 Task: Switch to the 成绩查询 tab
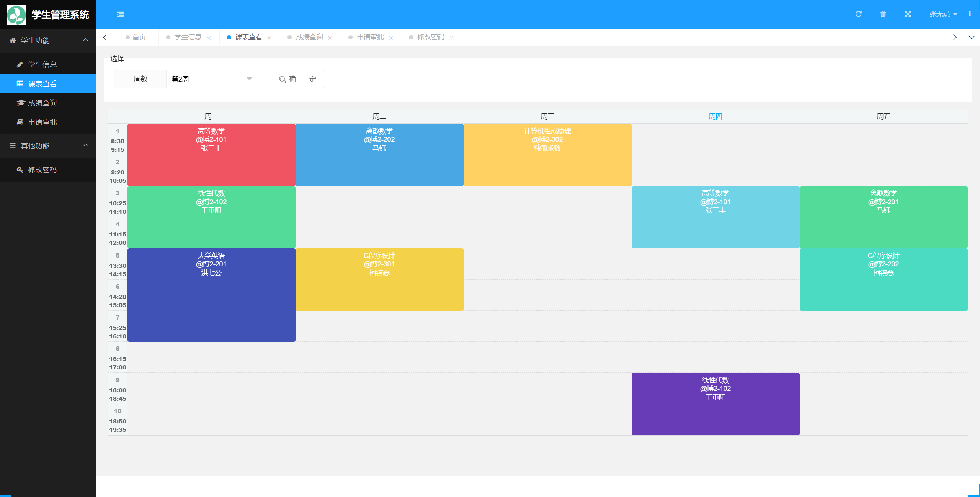click(x=309, y=37)
